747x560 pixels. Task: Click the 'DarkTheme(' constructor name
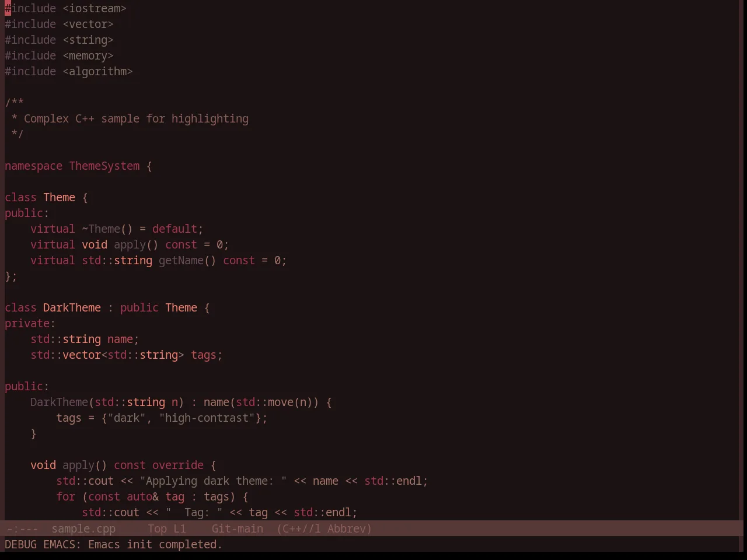point(62,402)
